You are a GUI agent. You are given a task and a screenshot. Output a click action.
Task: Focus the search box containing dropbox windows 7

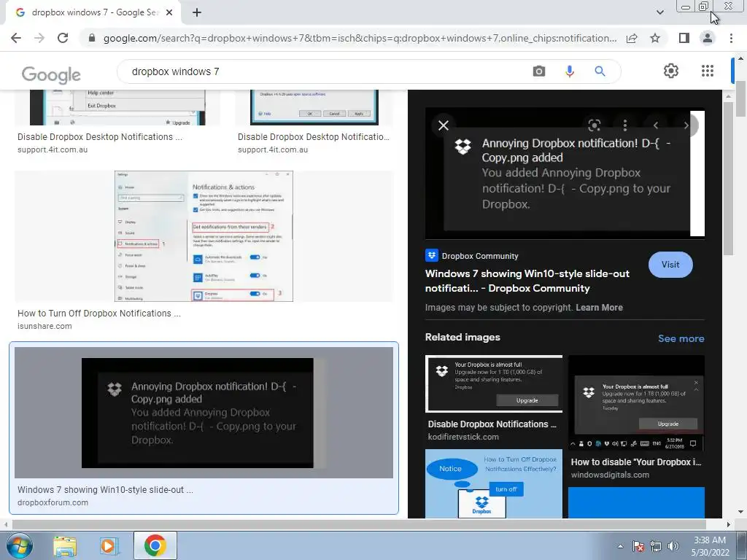pos(324,71)
